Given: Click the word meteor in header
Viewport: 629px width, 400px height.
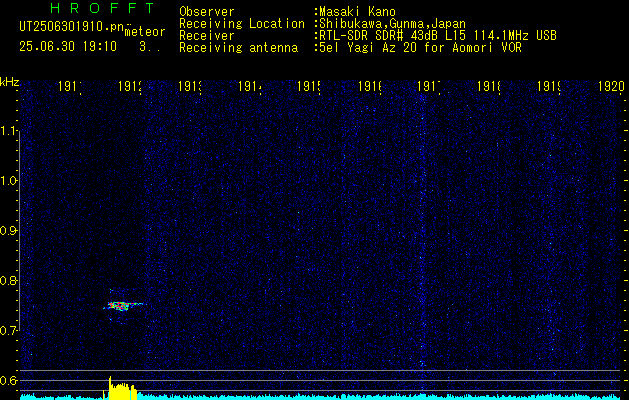Looking at the screenshot, I should [x=145, y=32].
